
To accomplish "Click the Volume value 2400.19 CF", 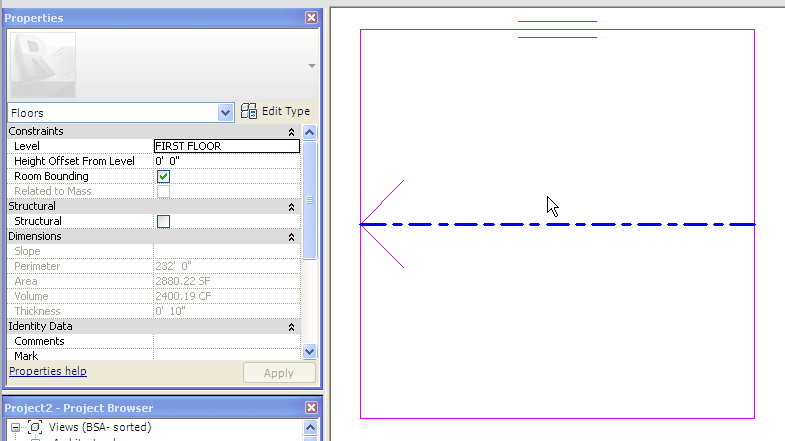I will (x=183, y=296).
